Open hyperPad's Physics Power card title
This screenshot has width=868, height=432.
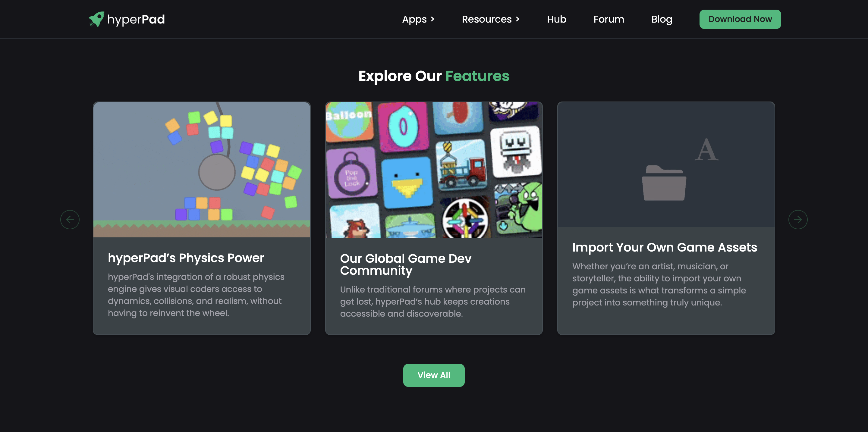tap(186, 258)
